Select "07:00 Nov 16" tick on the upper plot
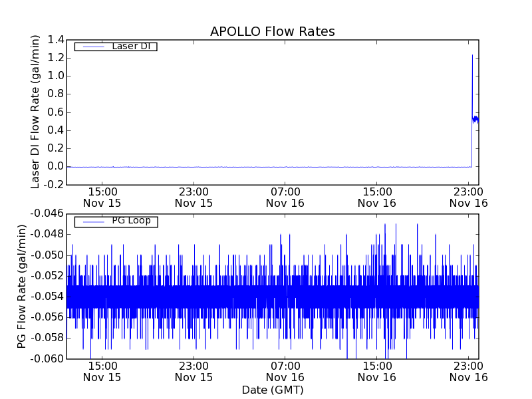Image resolution: width=532 pixels, height=399 pixels. (x=285, y=197)
